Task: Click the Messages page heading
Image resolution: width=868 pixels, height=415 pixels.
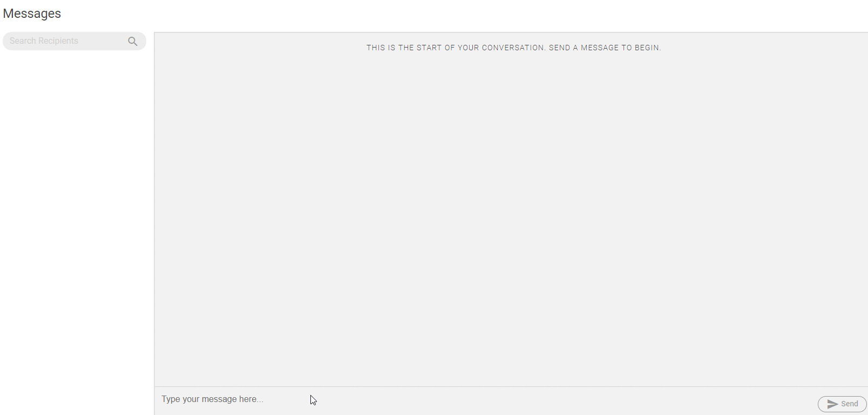Action: click(x=32, y=14)
